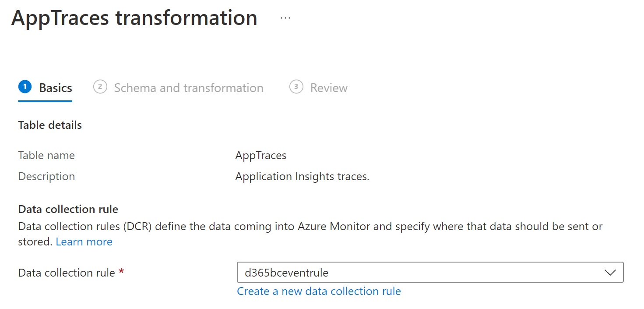Click the Table name field label
This screenshot has width=644, height=309.
click(46, 156)
